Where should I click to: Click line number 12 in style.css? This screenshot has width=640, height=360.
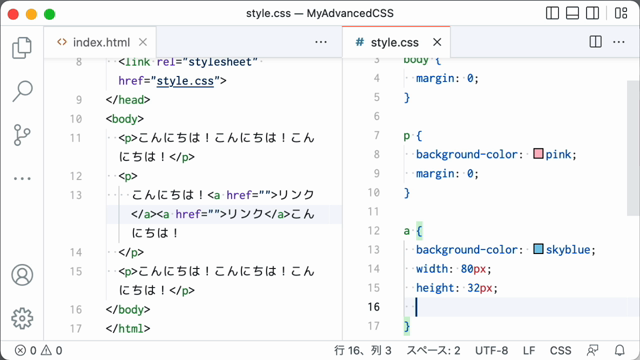click(x=373, y=231)
